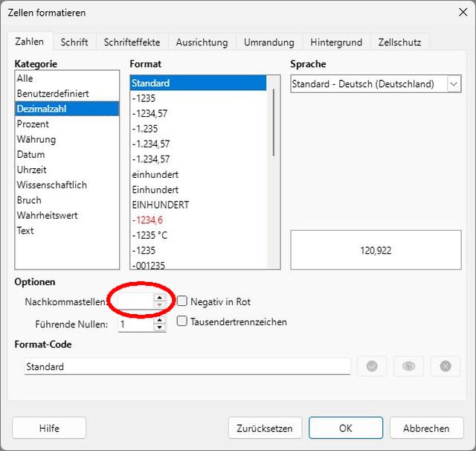
Task: Click the eye comment icon beside Format-Code
Action: (x=408, y=366)
